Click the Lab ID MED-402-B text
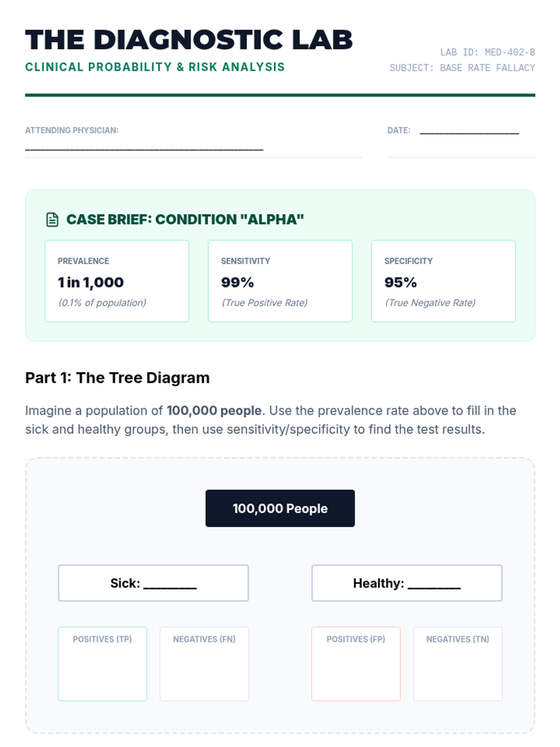Viewport: 560px width, 747px height. pos(487,52)
